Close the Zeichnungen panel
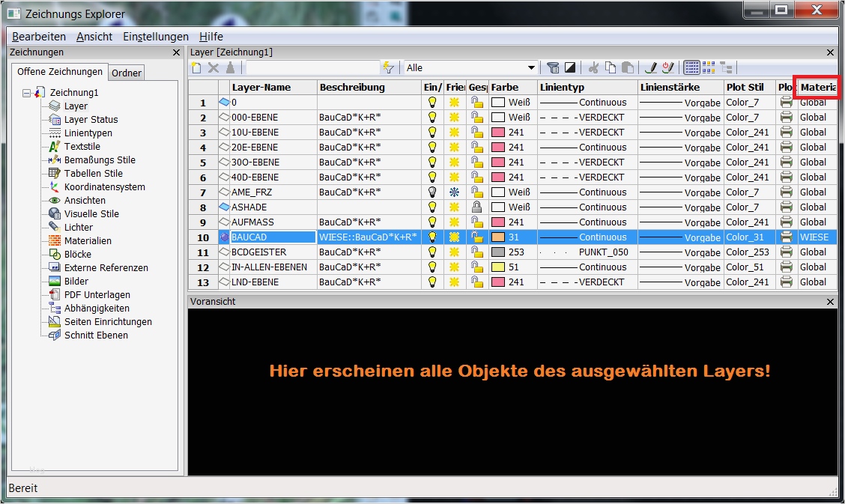 (176, 52)
